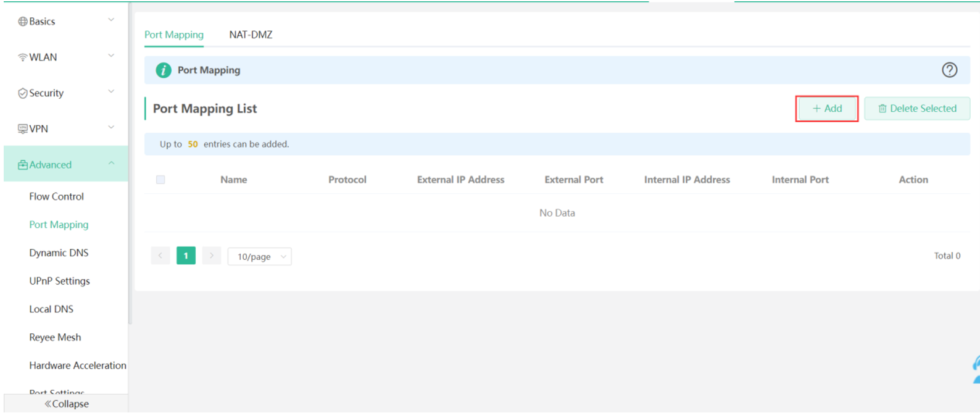Click the Advanced toolbox icon

coord(23,165)
